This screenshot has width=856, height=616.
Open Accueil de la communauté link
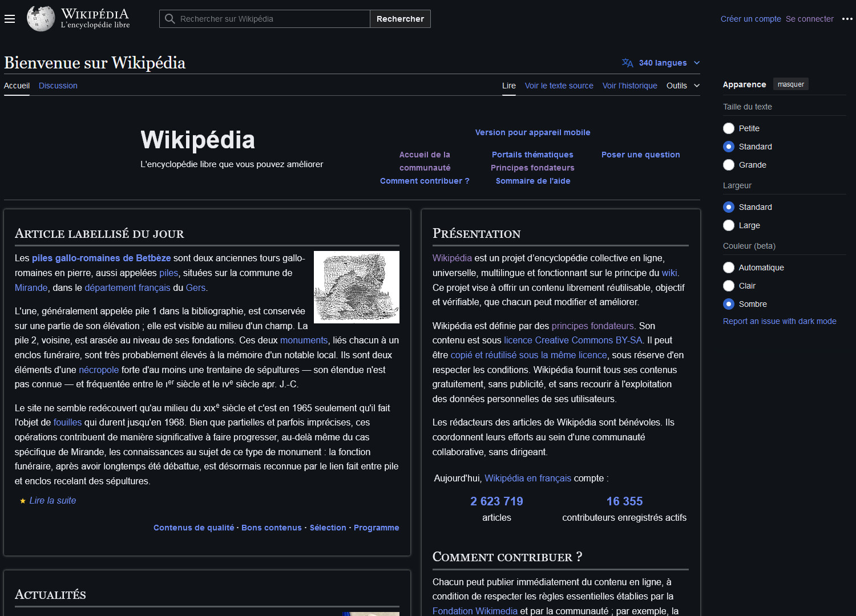(x=425, y=161)
